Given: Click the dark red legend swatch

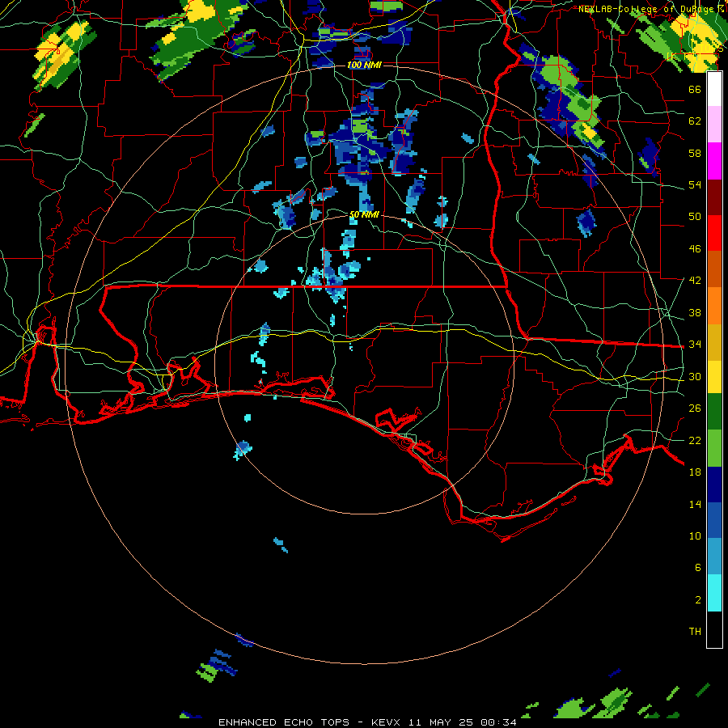Looking at the screenshot, I should (714, 197).
